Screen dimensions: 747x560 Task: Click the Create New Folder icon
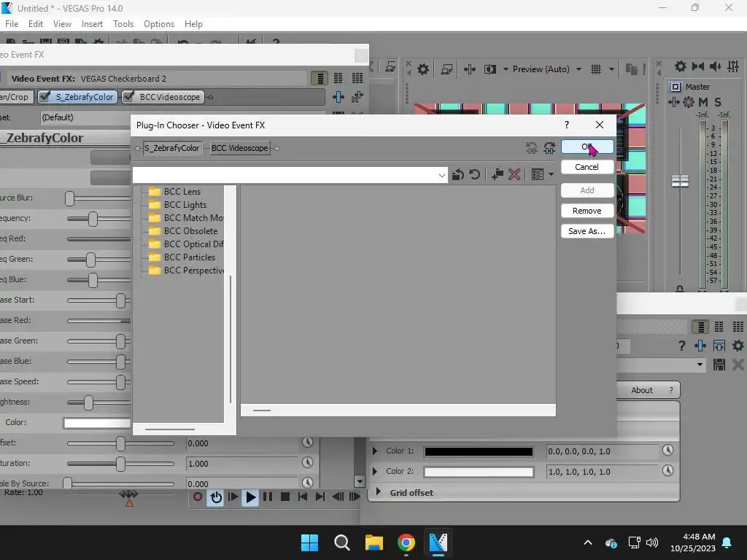498,175
